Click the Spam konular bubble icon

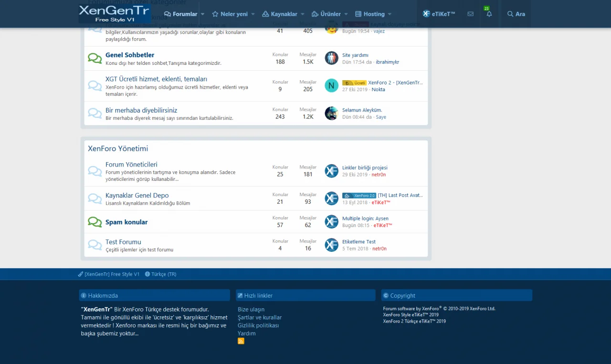pyautogui.click(x=95, y=222)
